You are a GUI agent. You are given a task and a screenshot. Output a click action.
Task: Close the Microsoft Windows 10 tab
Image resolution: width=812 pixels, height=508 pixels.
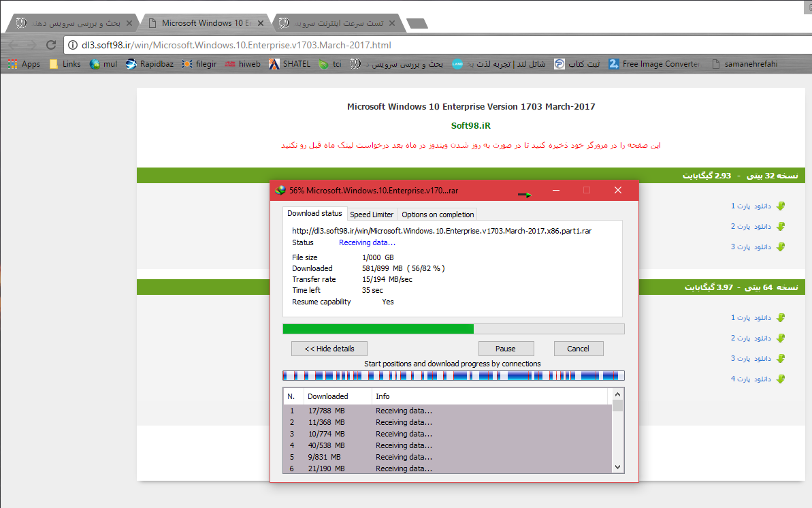[261, 23]
